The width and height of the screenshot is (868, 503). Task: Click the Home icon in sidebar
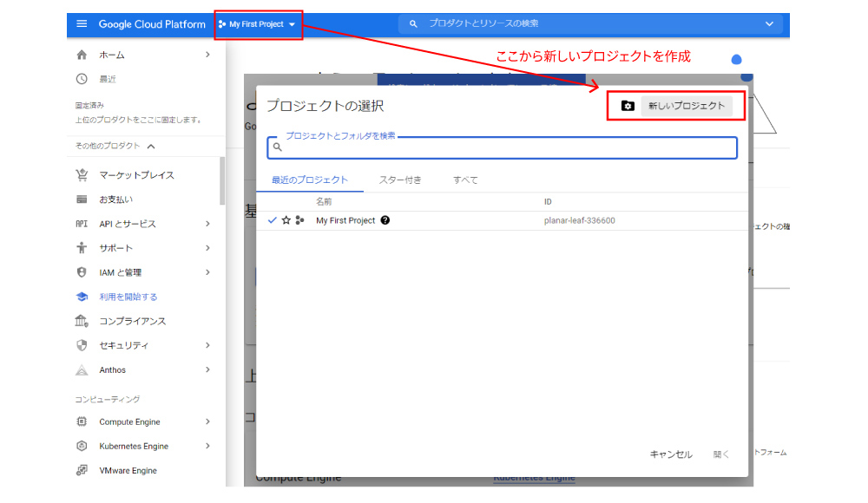[82, 55]
